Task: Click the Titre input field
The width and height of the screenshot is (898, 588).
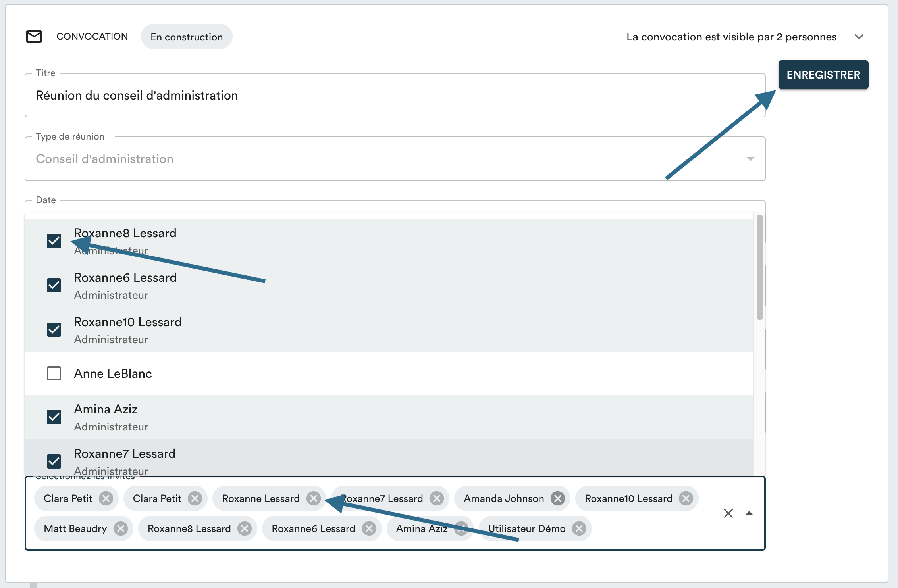Action: click(395, 96)
